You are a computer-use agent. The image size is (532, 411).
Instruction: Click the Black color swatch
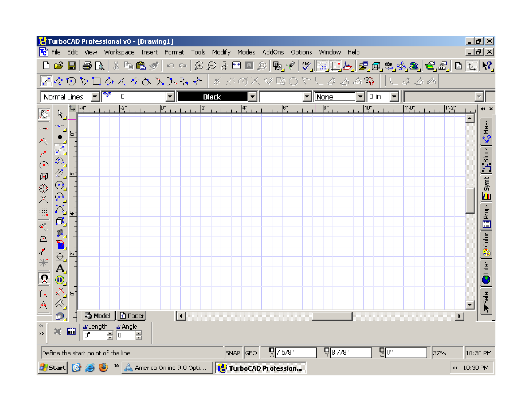coord(212,97)
